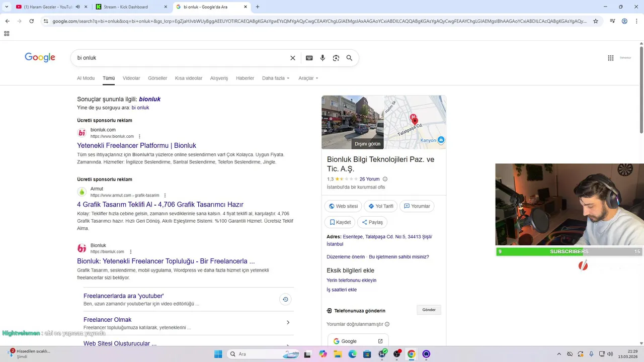
Task: Select the Videolar search tab
Action: pos(131,78)
